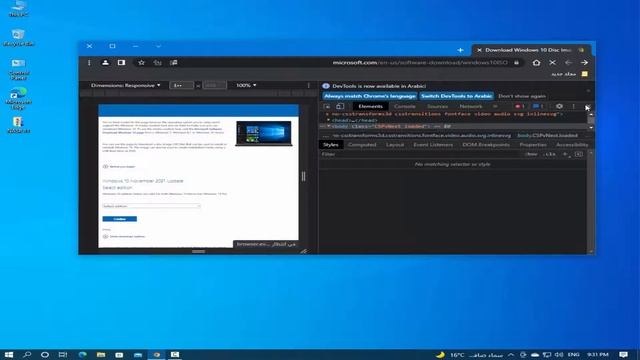Screen dimensions: 640x360
Task: Click the Download Windows 10 Disc Image tab
Action: tap(532, 50)
